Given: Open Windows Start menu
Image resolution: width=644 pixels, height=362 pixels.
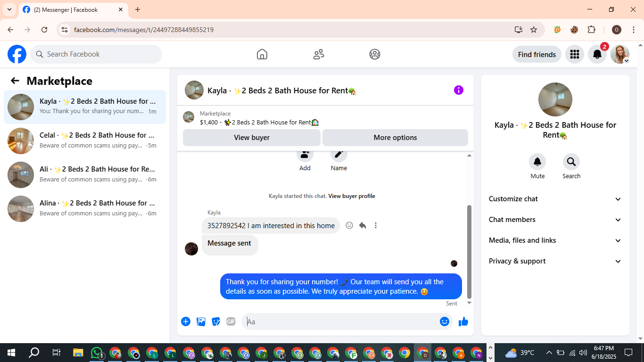Looking at the screenshot, I should (x=11, y=353).
